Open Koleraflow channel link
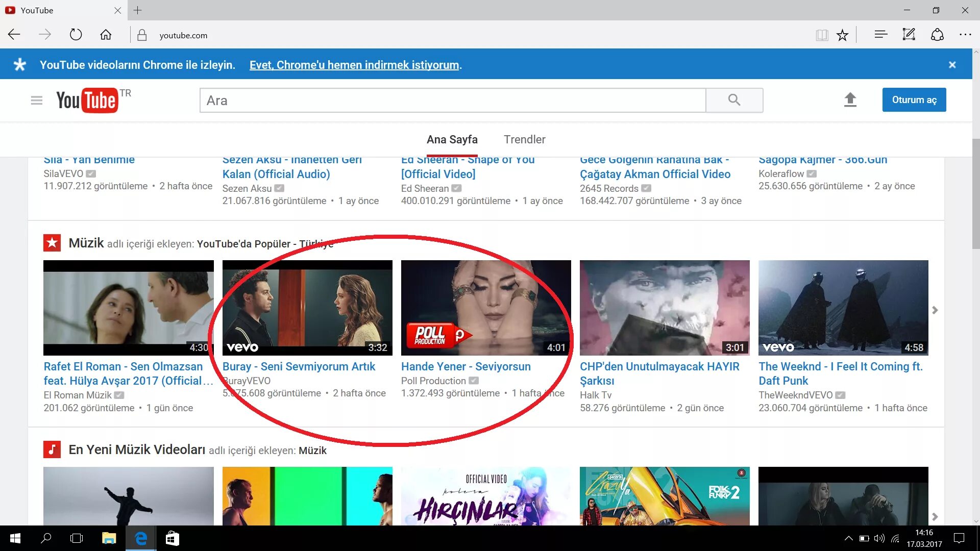 pyautogui.click(x=781, y=173)
